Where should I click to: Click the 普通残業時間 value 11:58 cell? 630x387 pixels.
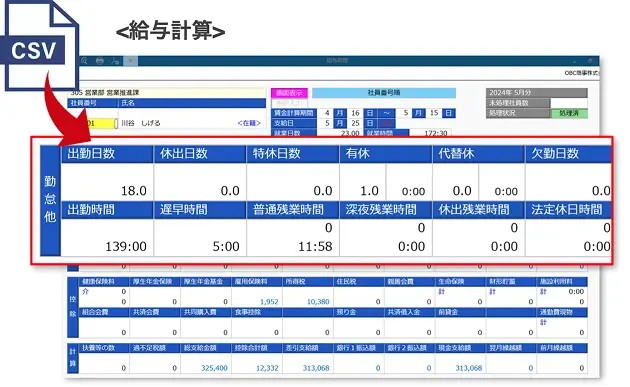click(x=293, y=237)
